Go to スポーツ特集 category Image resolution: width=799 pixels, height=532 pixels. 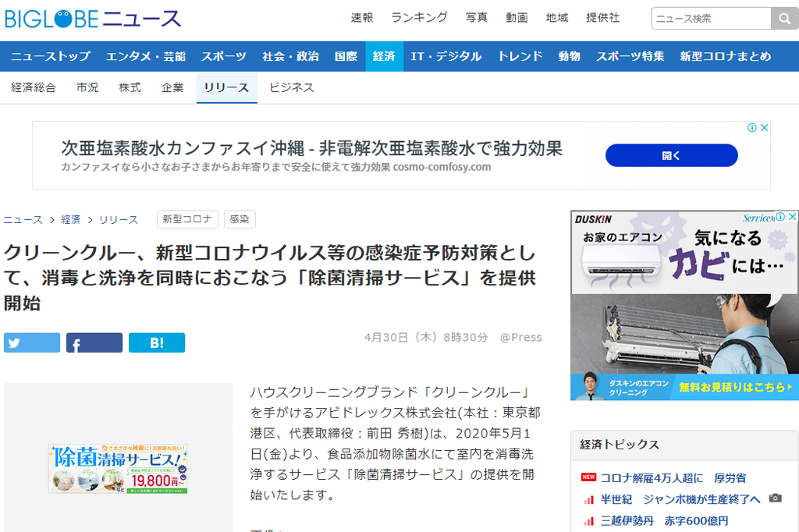(630, 56)
